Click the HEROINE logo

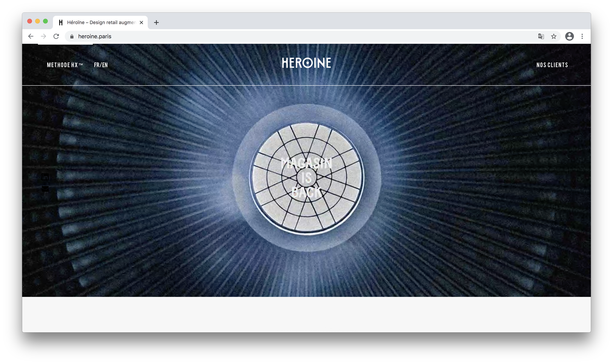click(306, 63)
